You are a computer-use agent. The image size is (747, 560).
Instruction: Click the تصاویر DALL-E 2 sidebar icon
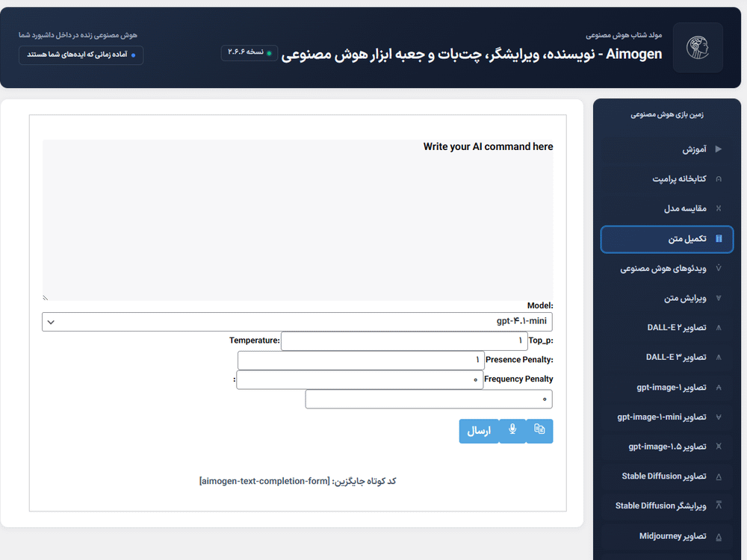tap(719, 328)
